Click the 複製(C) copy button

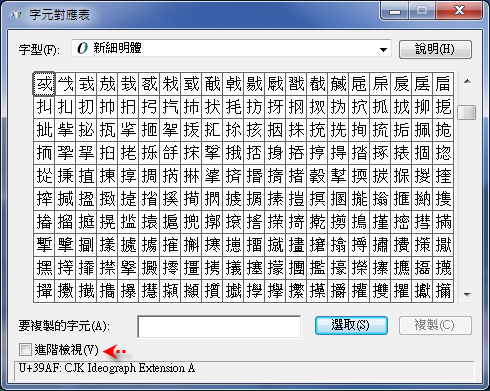[x=435, y=325]
